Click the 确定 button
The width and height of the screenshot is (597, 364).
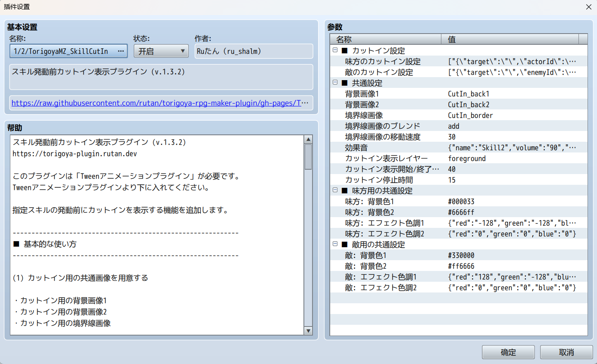click(x=508, y=352)
